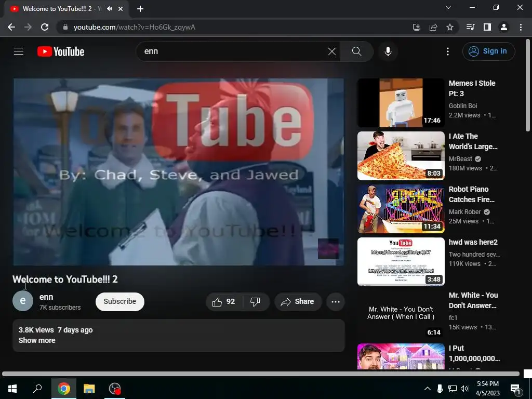Reload the page
Viewport: 532px width, 399px height.
45,27
